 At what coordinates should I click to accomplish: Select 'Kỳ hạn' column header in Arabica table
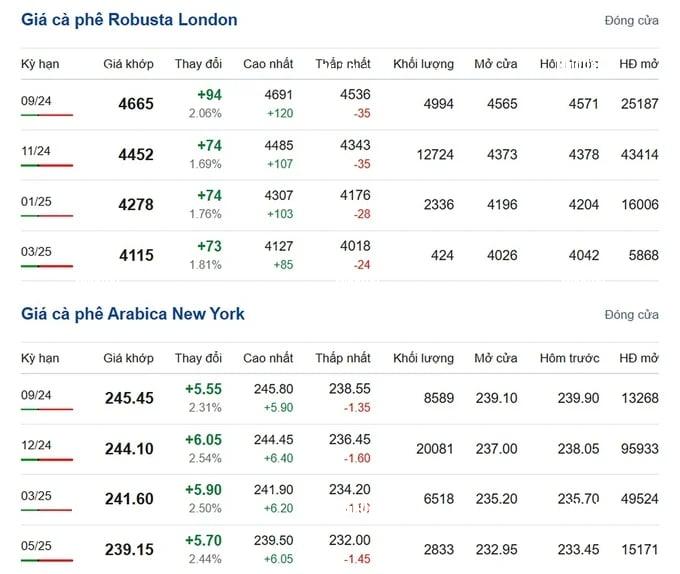coord(40,358)
